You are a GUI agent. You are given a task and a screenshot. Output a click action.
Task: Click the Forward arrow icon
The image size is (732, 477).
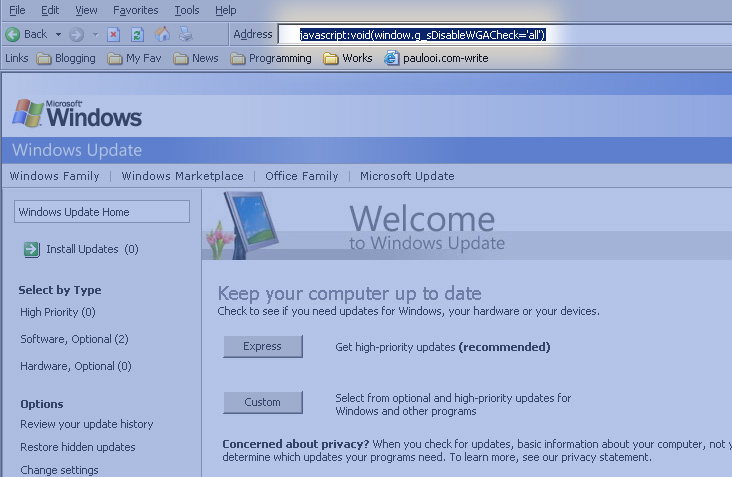click(77, 34)
